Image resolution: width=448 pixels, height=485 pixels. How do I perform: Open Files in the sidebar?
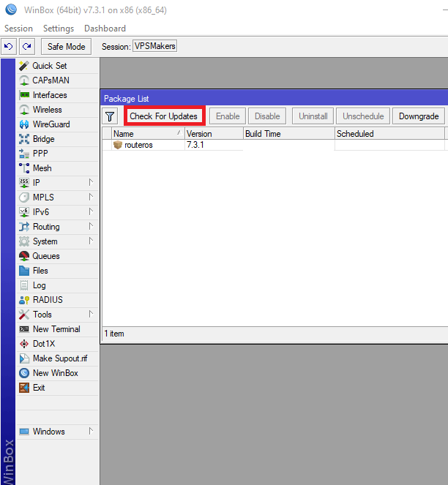coord(58,271)
